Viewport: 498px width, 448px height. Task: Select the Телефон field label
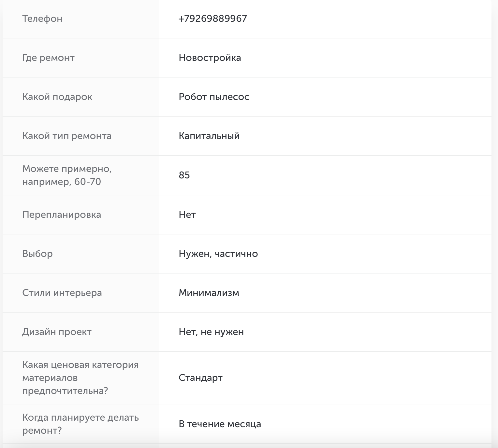tap(42, 19)
